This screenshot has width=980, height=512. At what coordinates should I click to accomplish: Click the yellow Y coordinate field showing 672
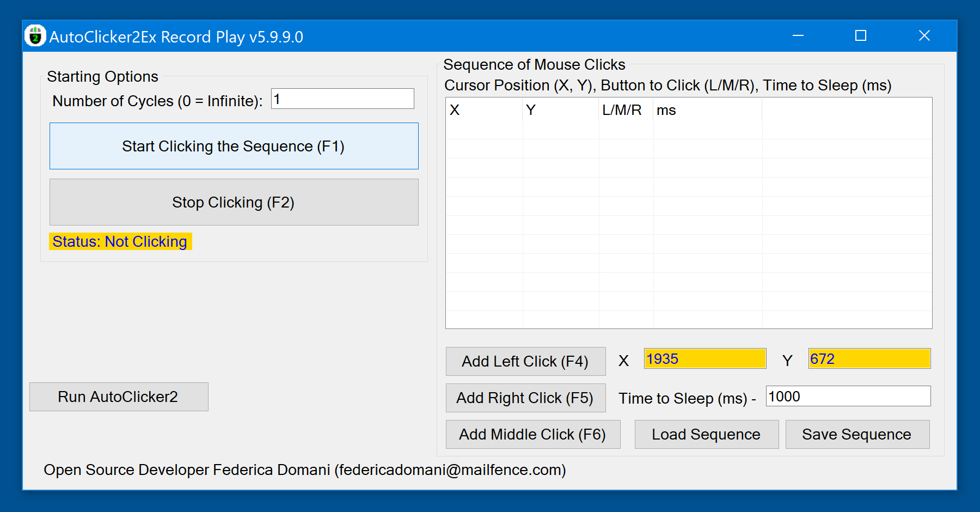coord(869,359)
